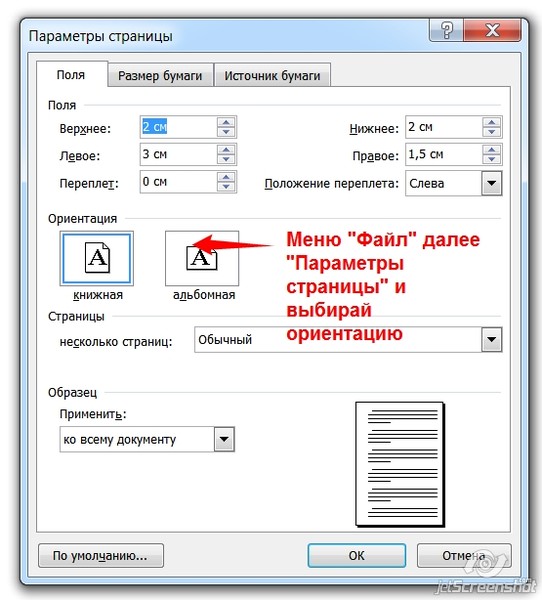Screen dimensions: 542x600
Task: Select the книжная portrait orientation icon
Action: 97,258
